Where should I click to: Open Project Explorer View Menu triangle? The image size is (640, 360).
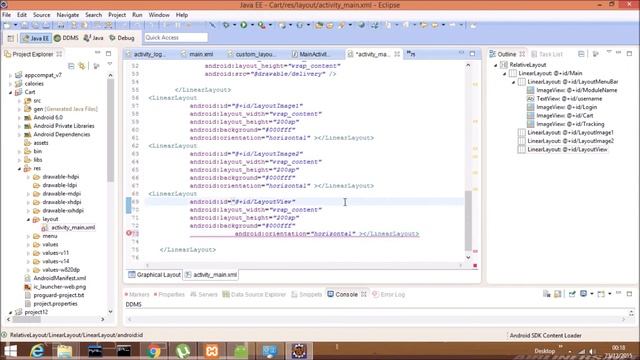coord(110,64)
